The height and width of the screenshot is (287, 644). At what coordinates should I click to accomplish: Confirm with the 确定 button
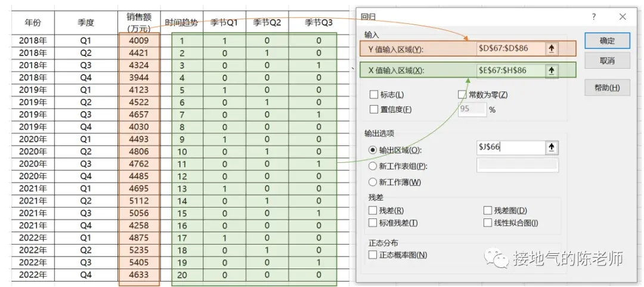[607, 41]
